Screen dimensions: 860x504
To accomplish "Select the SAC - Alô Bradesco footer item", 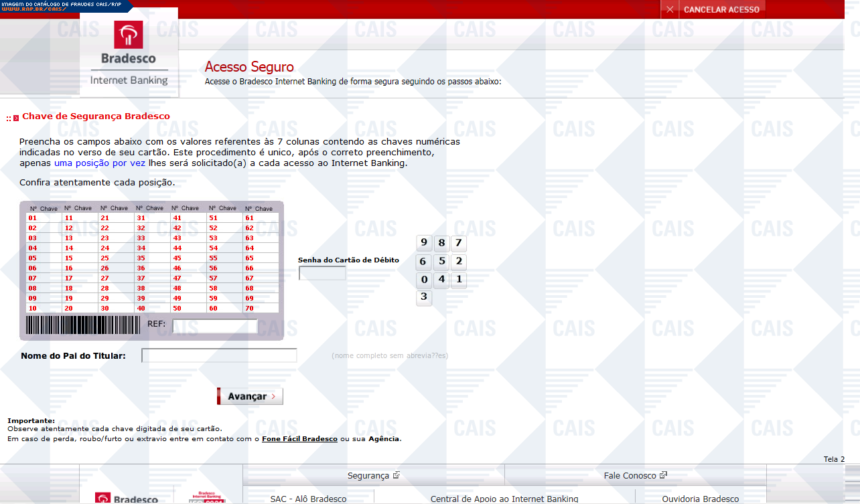I will point(308,499).
